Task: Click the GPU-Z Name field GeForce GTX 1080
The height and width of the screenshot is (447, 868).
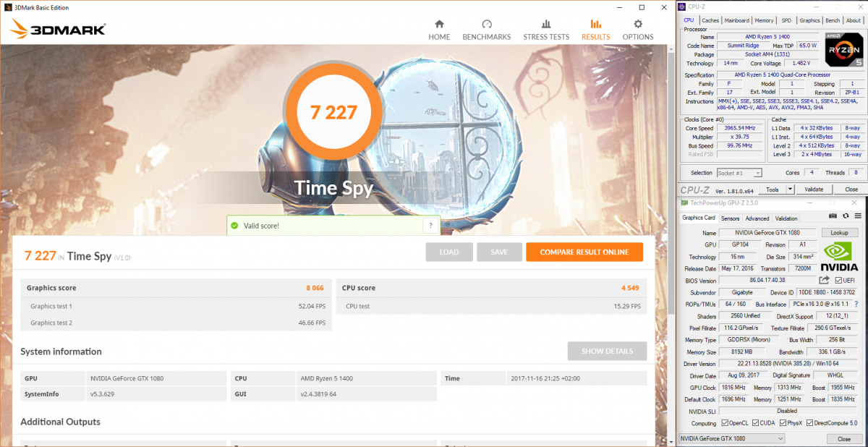Action: [x=767, y=233]
